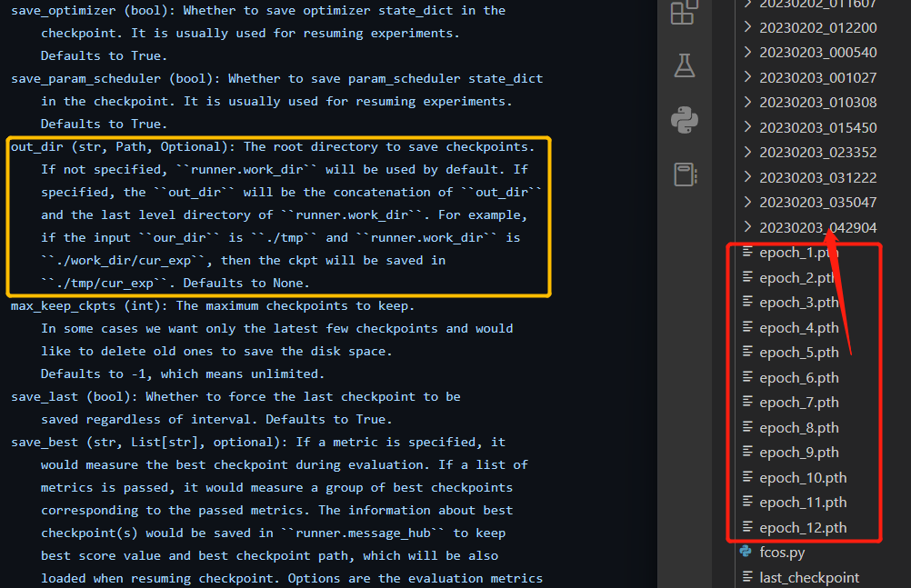Click the file icon beside epoch_5.pth
Screen dimensions: 911x588
tap(748, 352)
